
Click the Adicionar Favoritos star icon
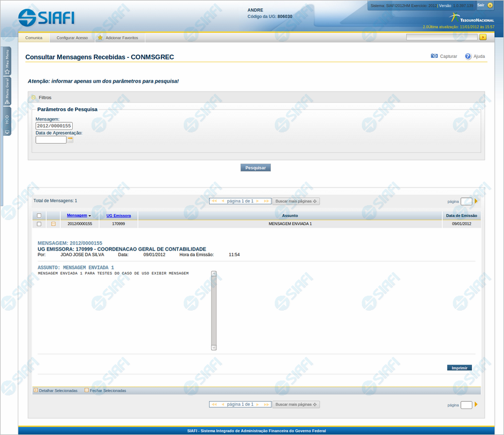pyautogui.click(x=100, y=37)
